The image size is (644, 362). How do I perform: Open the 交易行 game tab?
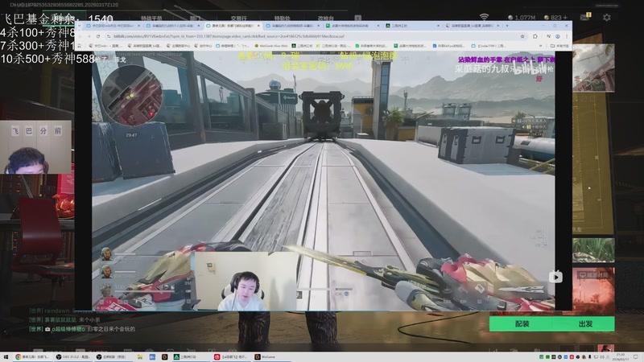click(238, 19)
